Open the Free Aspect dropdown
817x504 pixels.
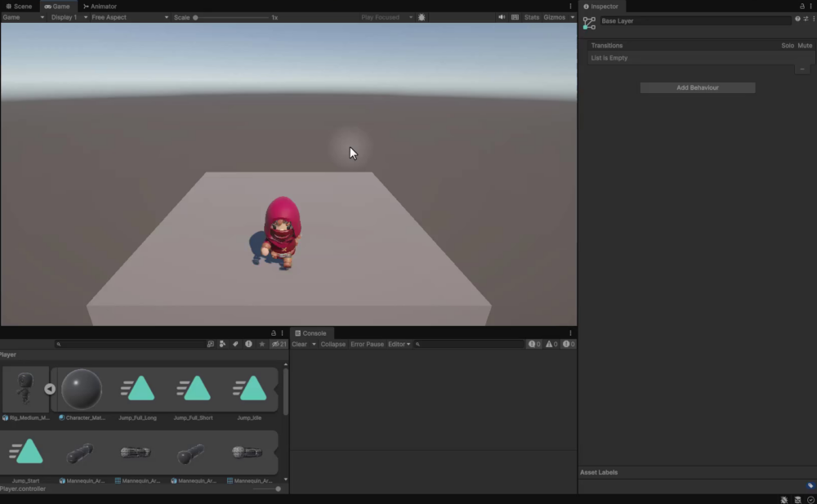pyautogui.click(x=130, y=17)
